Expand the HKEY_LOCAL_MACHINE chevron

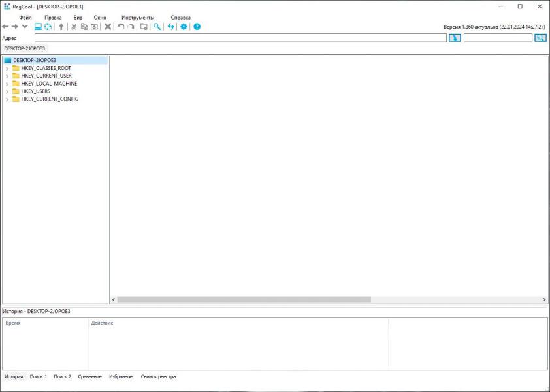[7, 84]
